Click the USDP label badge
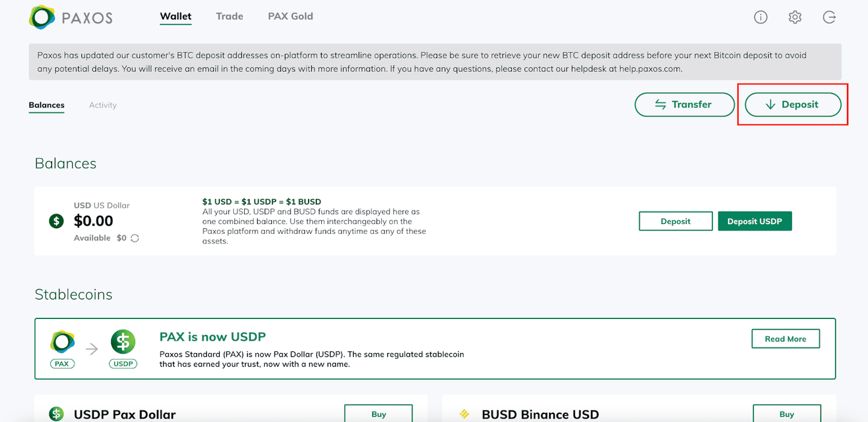Viewport: 868px width, 422px height. click(x=123, y=364)
